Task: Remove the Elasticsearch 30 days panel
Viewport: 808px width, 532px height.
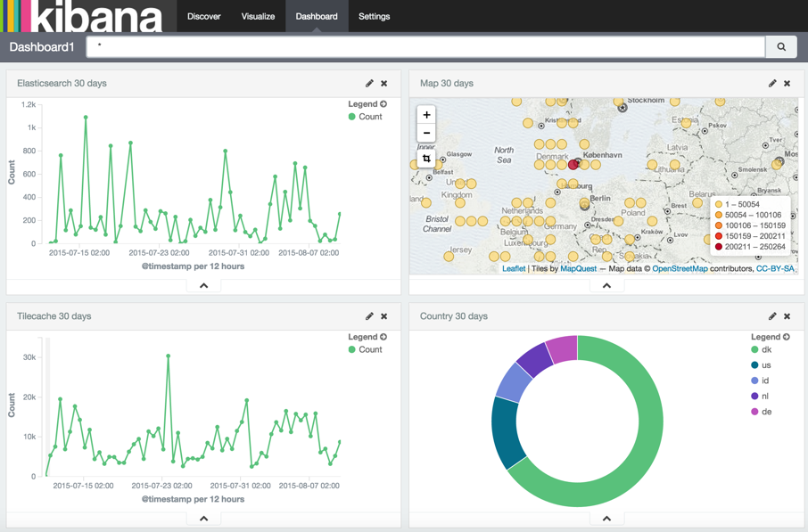Action: coord(384,84)
